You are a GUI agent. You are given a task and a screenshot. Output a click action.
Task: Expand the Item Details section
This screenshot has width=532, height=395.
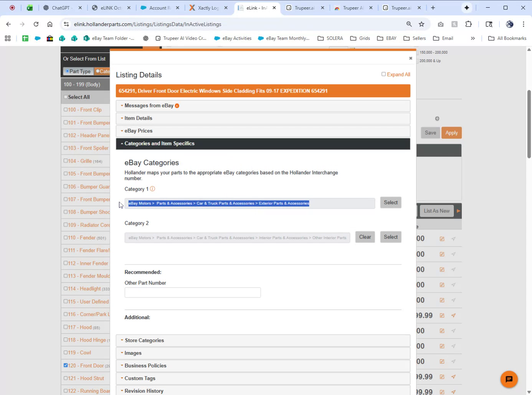point(263,118)
